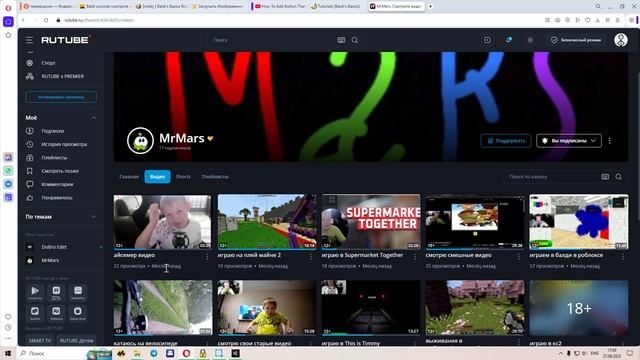Focus the Поиск по каналу field

click(551, 177)
